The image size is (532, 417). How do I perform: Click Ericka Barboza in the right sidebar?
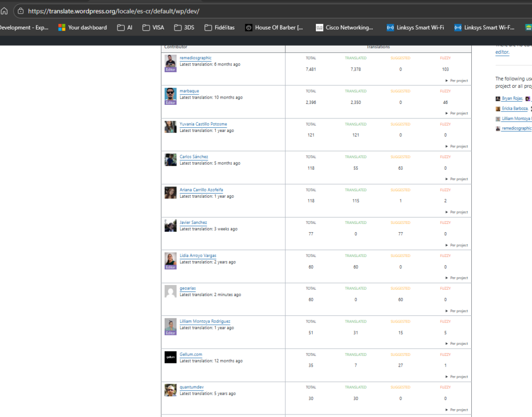514,109
